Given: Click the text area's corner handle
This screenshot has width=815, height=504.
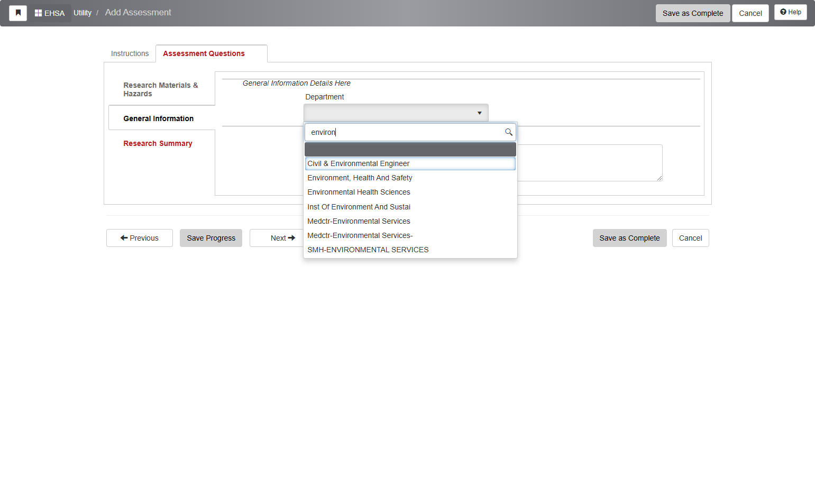Looking at the screenshot, I should [660, 178].
